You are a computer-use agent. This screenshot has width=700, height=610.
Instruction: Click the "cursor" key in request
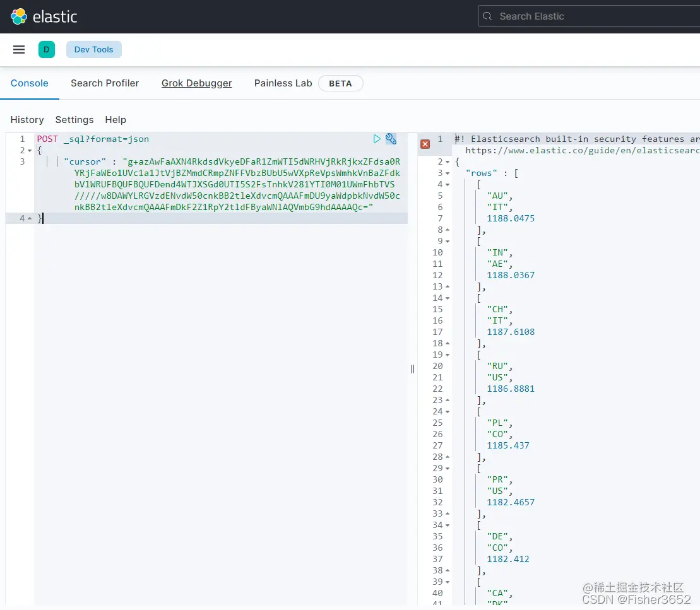(85, 161)
